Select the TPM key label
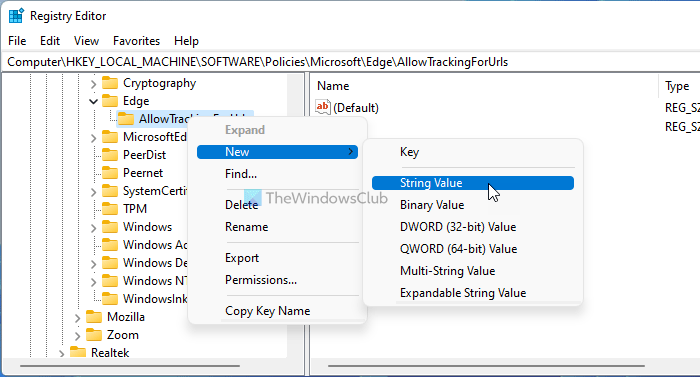The height and width of the screenshot is (377, 700). (x=135, y=209)
